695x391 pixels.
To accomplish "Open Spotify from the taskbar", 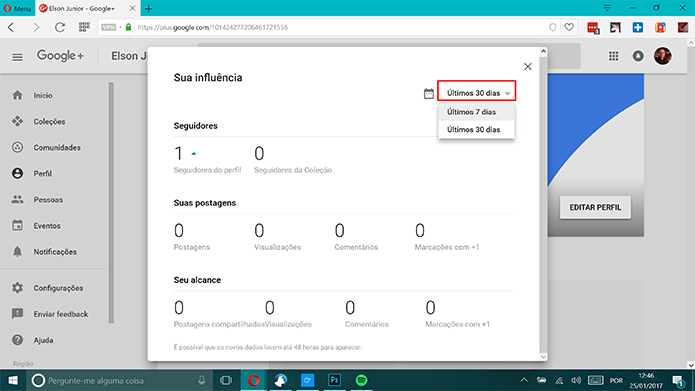I will pyautogui.click(x=362, y=380).
